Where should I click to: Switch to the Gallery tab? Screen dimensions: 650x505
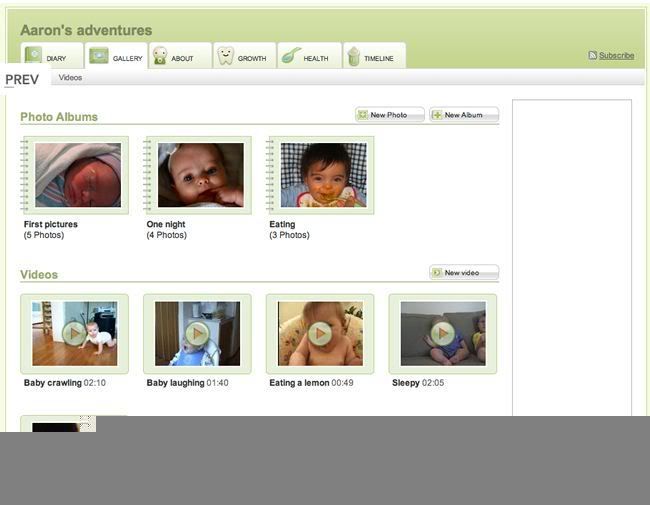point(116,55)
